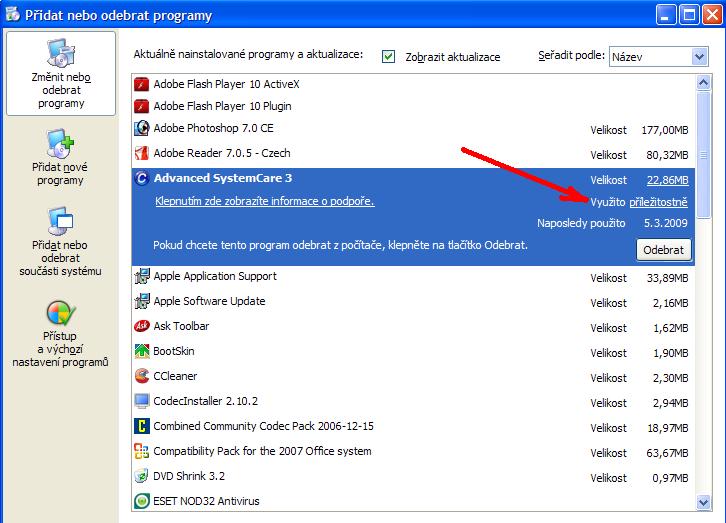Click the 18,97MB size value
The image size is (726, 523).
[x=667, y=428]
